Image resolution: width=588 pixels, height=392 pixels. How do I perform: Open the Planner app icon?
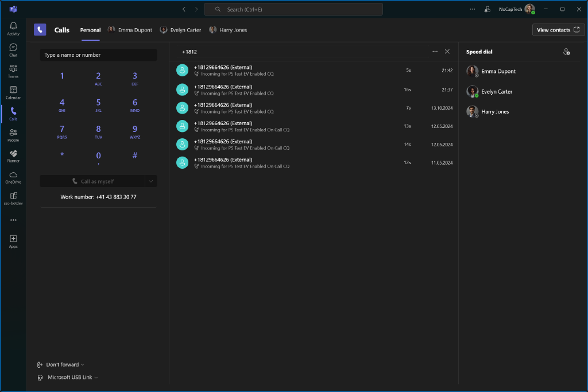13,156
